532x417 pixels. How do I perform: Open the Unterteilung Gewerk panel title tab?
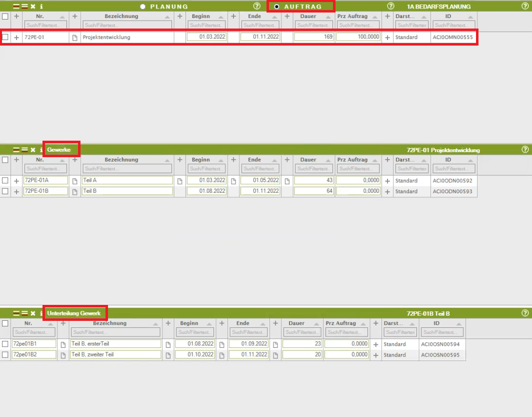pyautogui.click(x=74, y=313)
